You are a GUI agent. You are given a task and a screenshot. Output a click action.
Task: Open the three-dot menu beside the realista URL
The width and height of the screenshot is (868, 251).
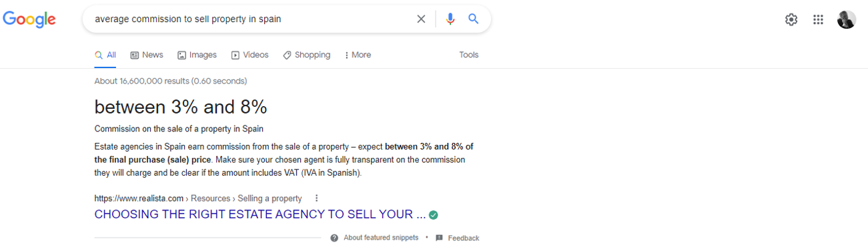tap(316, 198)
